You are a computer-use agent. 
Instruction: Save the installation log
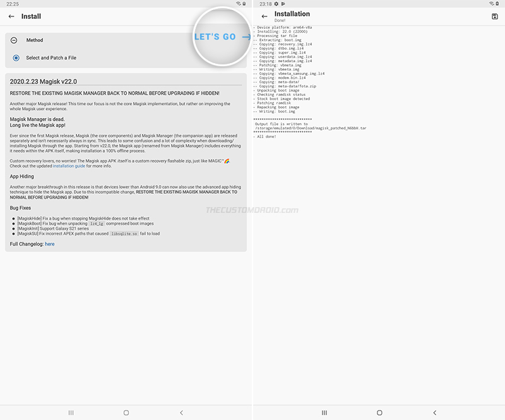[495, 16]
